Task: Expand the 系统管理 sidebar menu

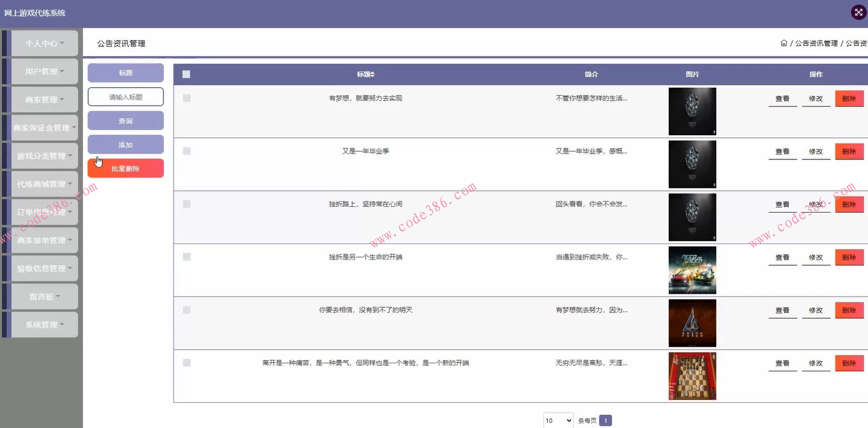Action: (x=45, y=324)
